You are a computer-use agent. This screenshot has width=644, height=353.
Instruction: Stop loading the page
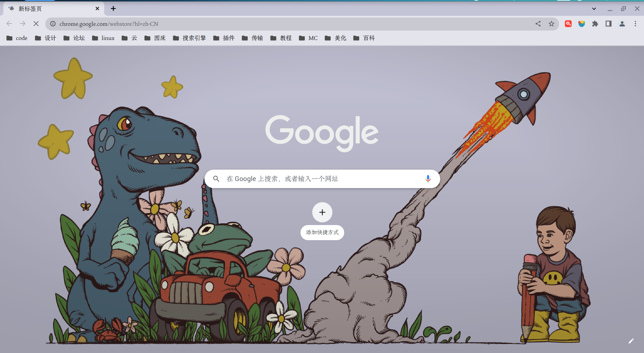pos(36,24)
